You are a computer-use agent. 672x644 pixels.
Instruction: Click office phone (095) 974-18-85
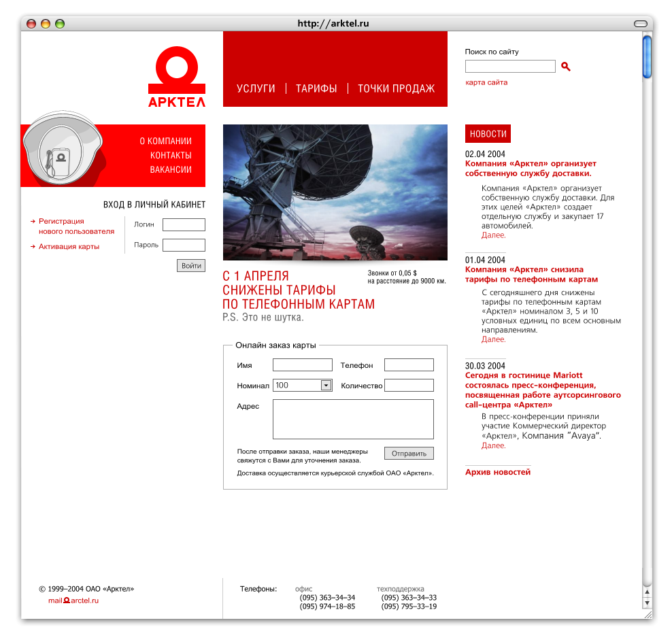(x=327, y=607)
